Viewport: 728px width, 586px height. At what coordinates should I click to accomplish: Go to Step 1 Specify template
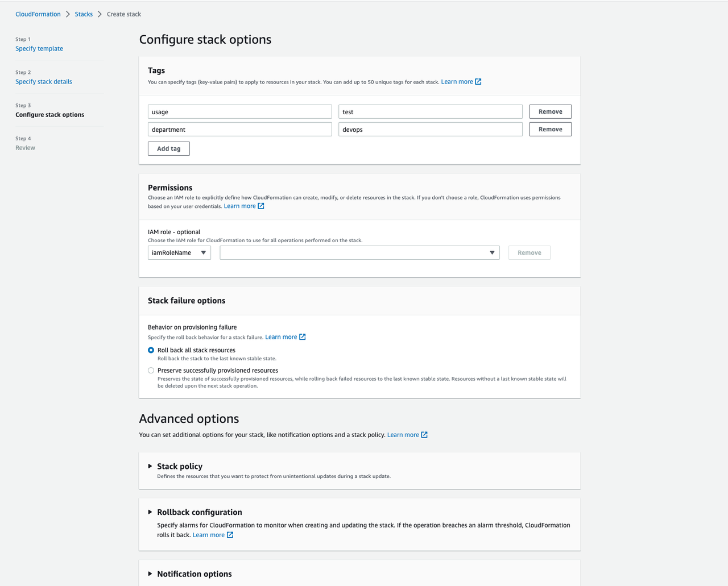pos(39,49)
